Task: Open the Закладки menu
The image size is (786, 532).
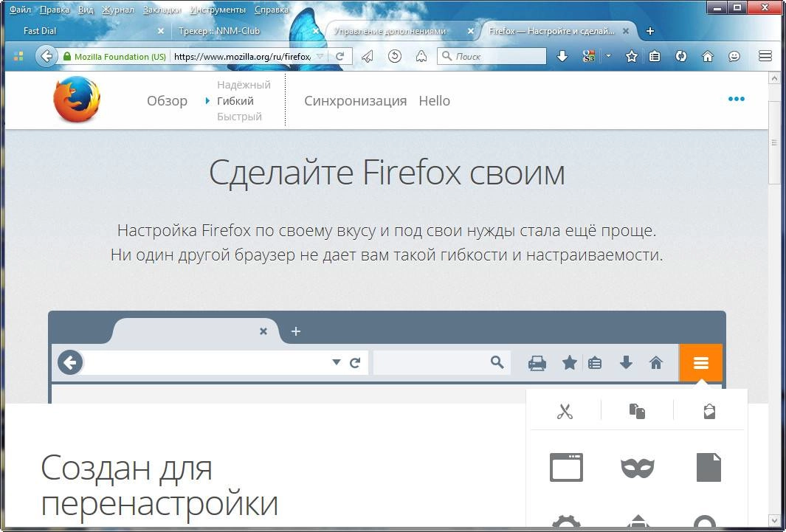Action: click(162, 10)
